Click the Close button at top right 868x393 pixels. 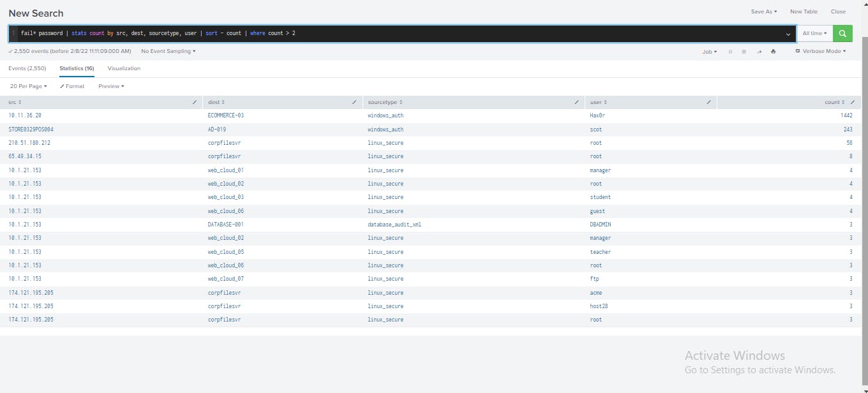838,11
